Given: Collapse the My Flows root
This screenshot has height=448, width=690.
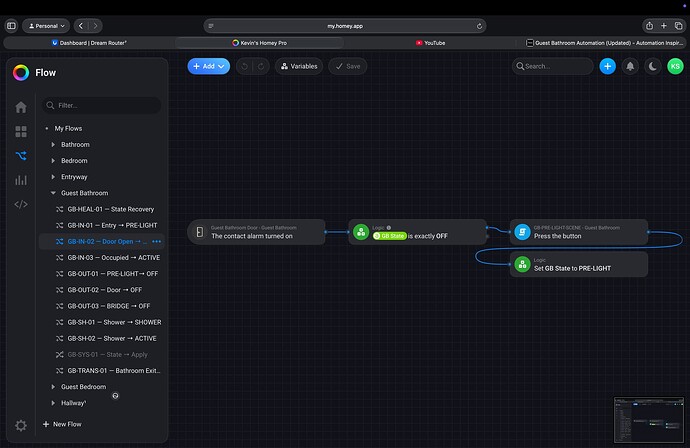Looking at the screenshot, I should point(47,129).
